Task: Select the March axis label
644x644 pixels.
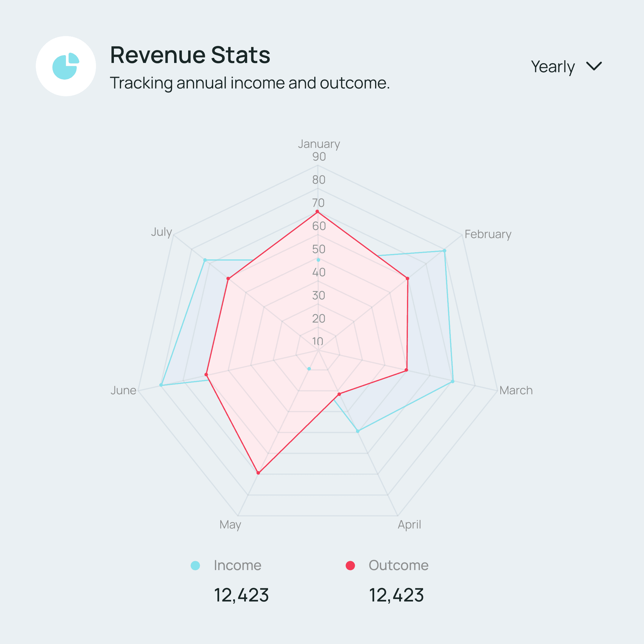Action: tap(516, 390)
